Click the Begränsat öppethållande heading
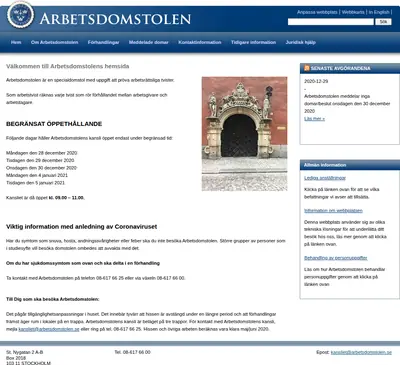This screenshot has width=400, height=365. coord(54,124)
